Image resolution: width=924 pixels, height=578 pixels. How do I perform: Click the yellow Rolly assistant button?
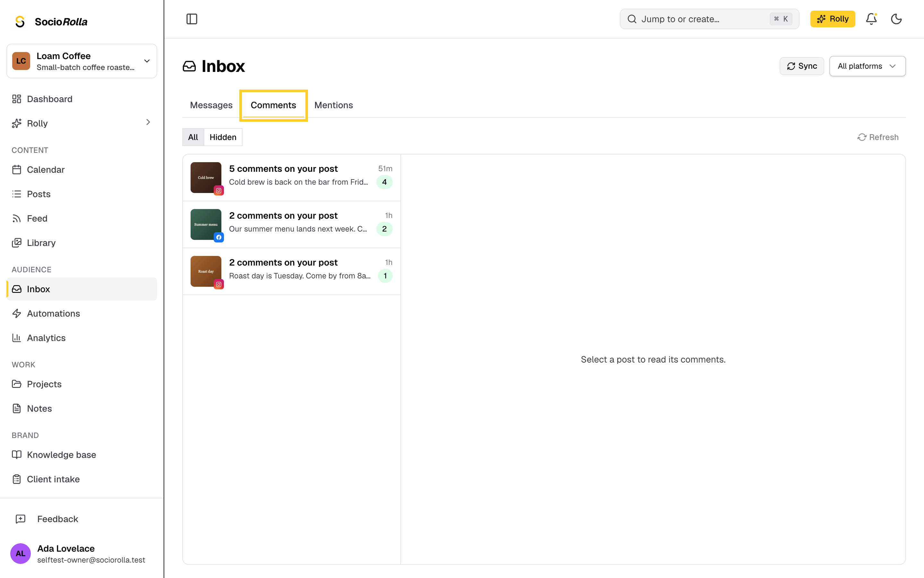pyautogui.click(x=832, y=19)
